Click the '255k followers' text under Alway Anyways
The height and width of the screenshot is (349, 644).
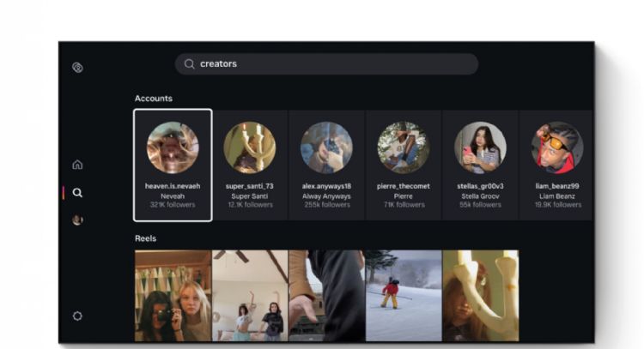tap(327, 205)
